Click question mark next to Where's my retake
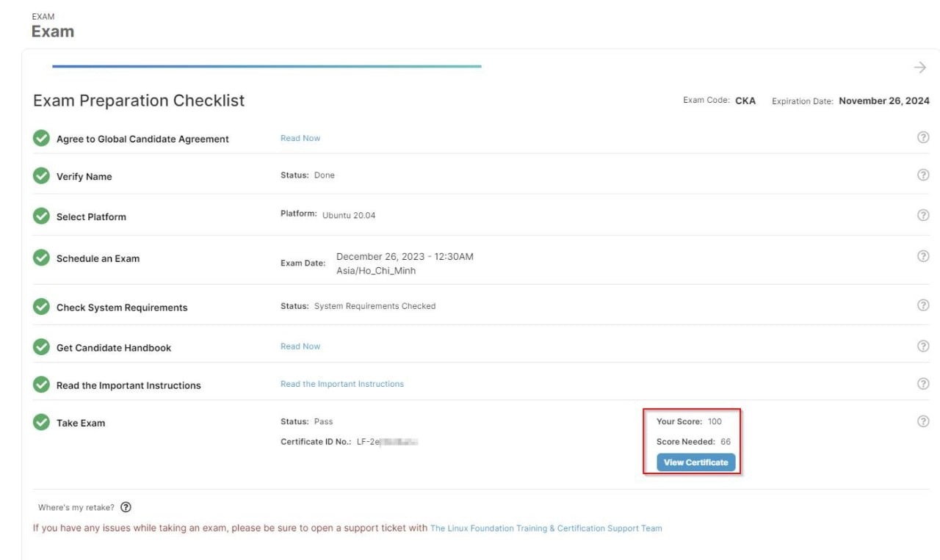940x560 pixels. click(x=126, y=507)
